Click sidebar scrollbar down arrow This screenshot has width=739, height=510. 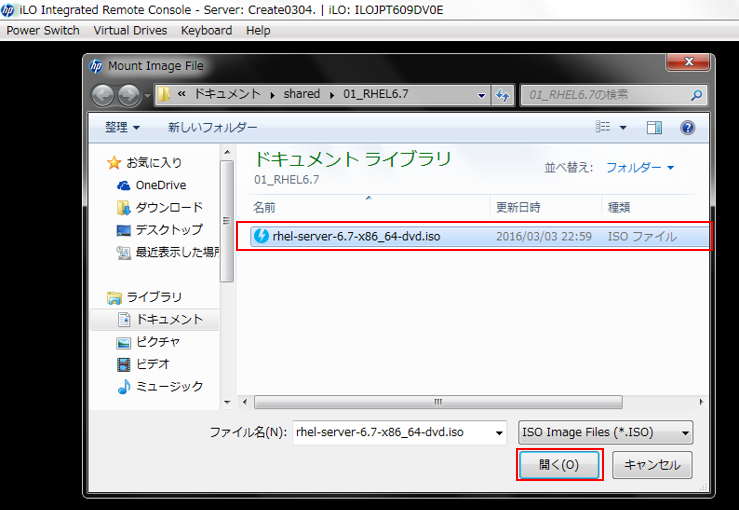pyautogui.click(x=227, y=402)
